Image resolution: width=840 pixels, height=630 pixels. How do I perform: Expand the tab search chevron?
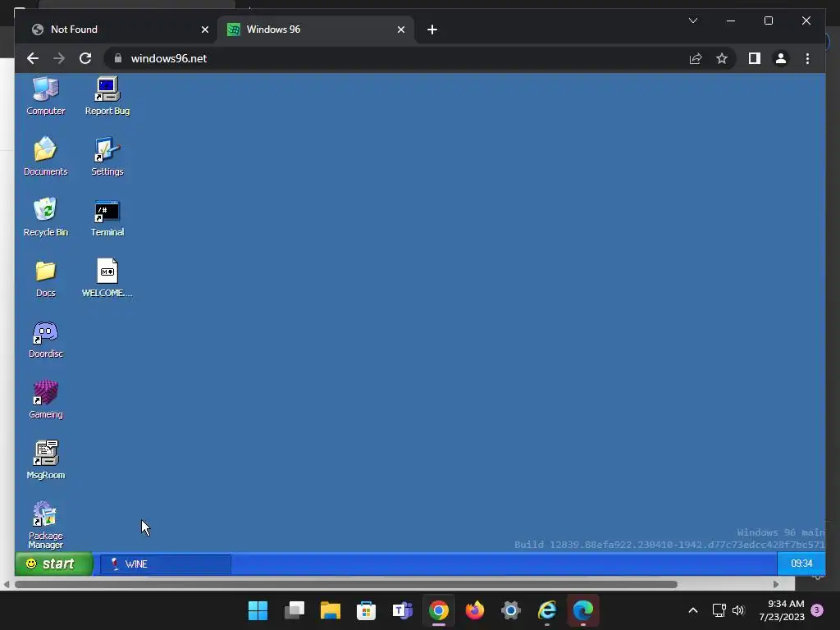point(692,21)
